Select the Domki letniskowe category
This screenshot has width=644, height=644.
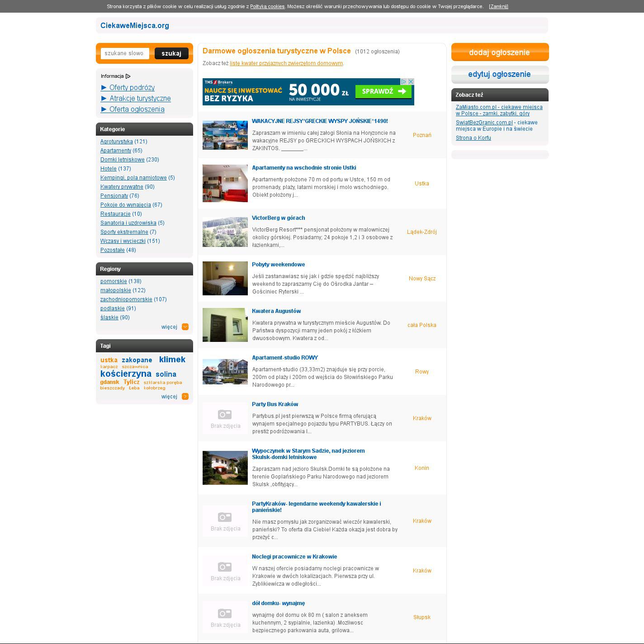tap(122, 160)
